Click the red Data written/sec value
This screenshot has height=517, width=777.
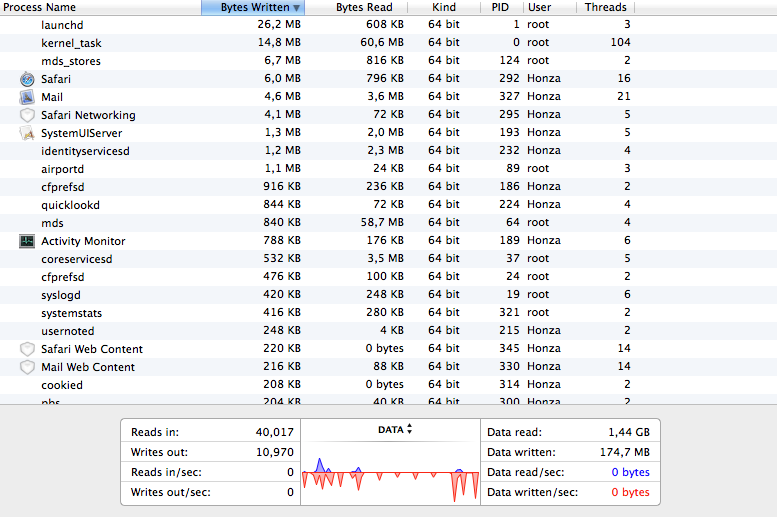point(630,492)
